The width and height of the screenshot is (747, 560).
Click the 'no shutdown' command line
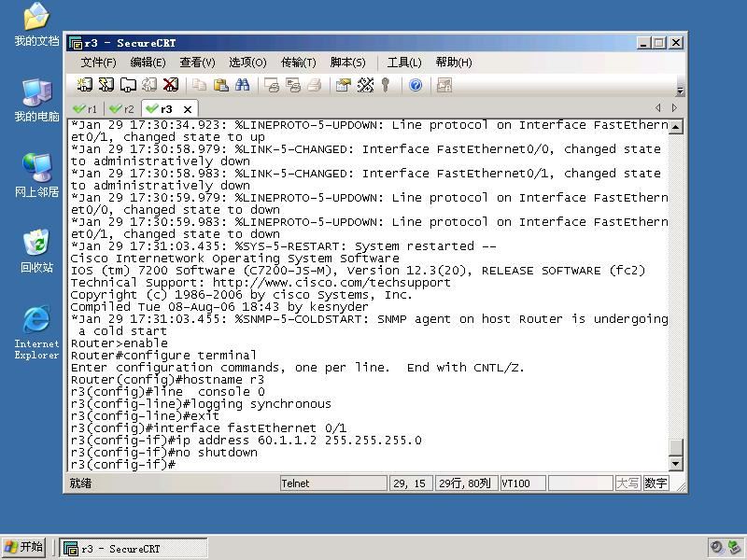point(164,453)
